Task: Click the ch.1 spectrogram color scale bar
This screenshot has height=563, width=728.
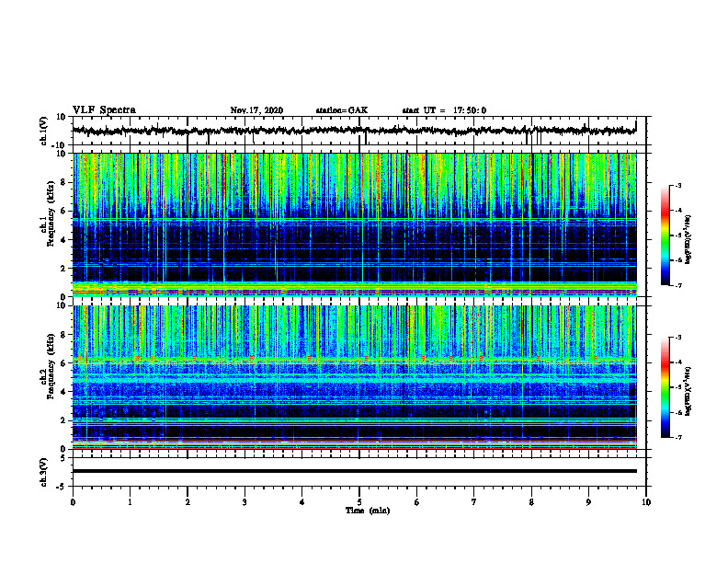Action: [665, 236]
